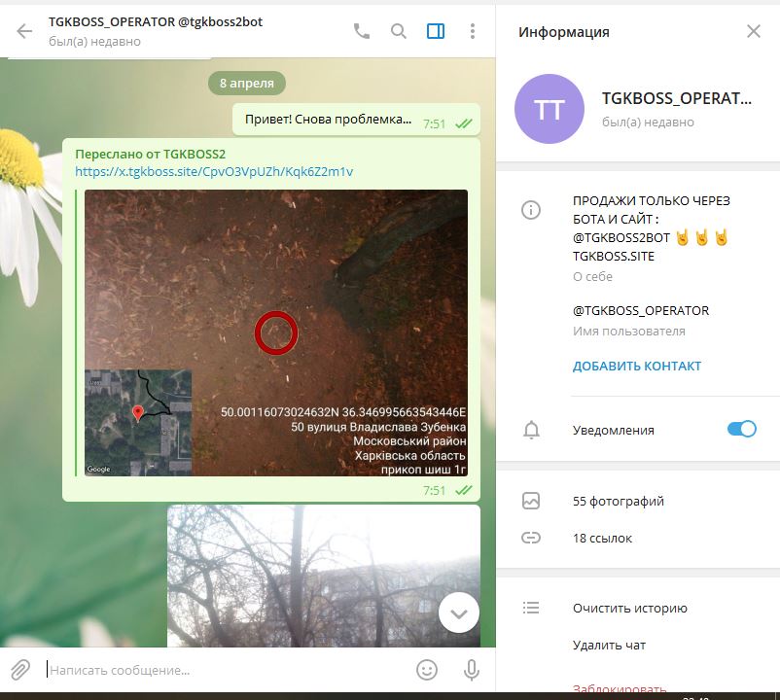The image size is (780, 700).
Task: Select Очистить историю
Action: point(630,608)
